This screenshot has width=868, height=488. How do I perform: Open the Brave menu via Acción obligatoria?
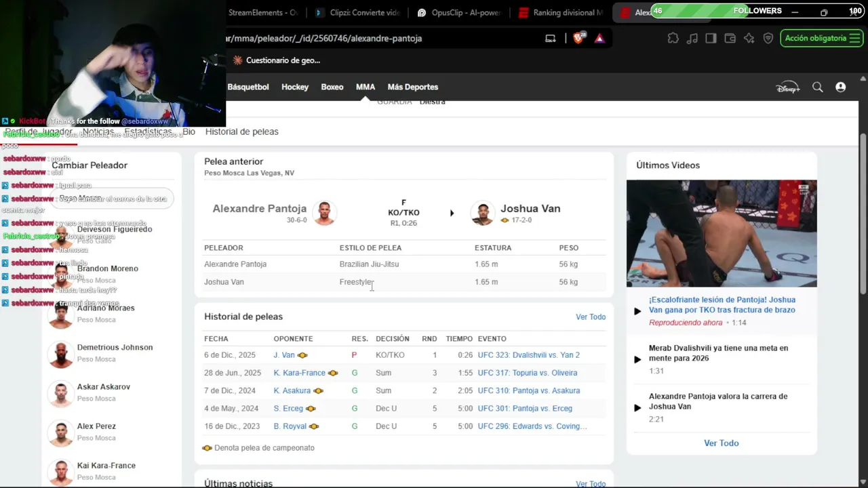click(x=821, y=39)
